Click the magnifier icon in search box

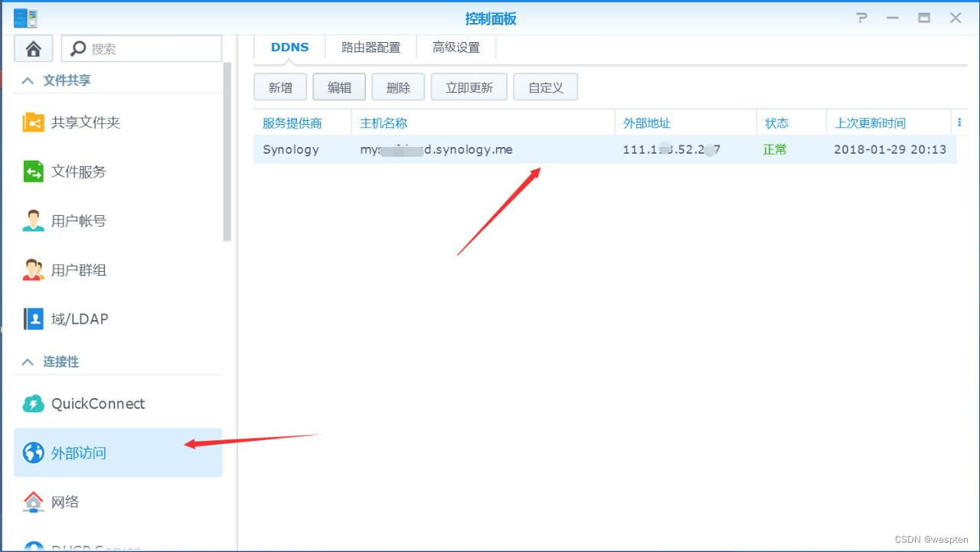pos(78,48)
